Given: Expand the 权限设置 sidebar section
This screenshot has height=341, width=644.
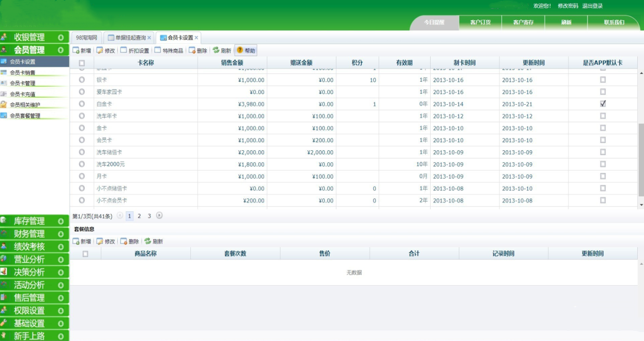Looking at the screenshot, I should [x=35, y=310].
